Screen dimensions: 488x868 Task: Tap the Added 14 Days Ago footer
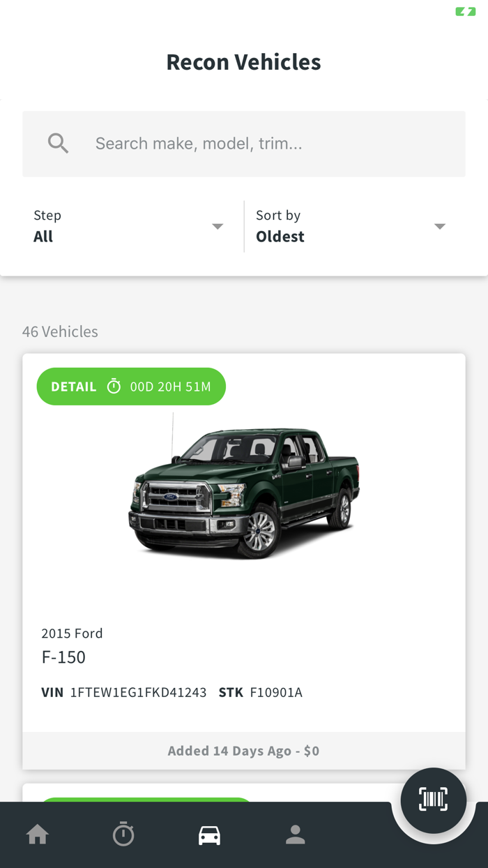click(243, 751)
